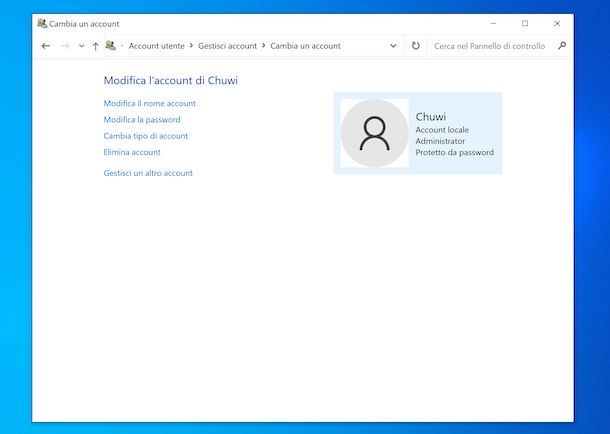This screenshot has width=610, height=434.
Task: Open the recent locations dropdown chevron
Action: coord(81,46)
